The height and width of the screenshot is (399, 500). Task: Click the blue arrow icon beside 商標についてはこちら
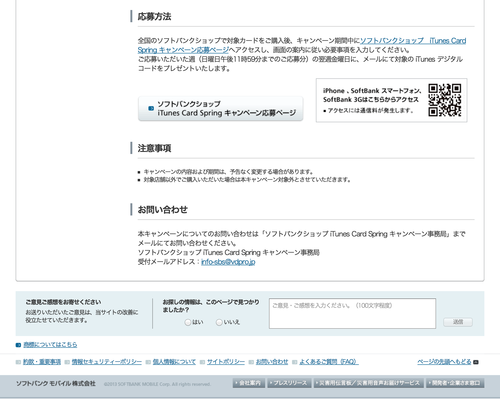[18, 345]
